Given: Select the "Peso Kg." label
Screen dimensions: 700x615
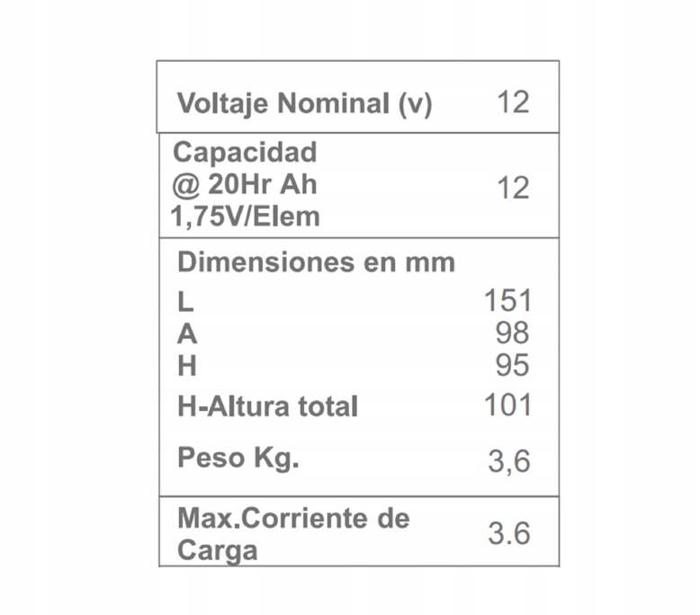Looking at the screenshot, I should [238, 458].
